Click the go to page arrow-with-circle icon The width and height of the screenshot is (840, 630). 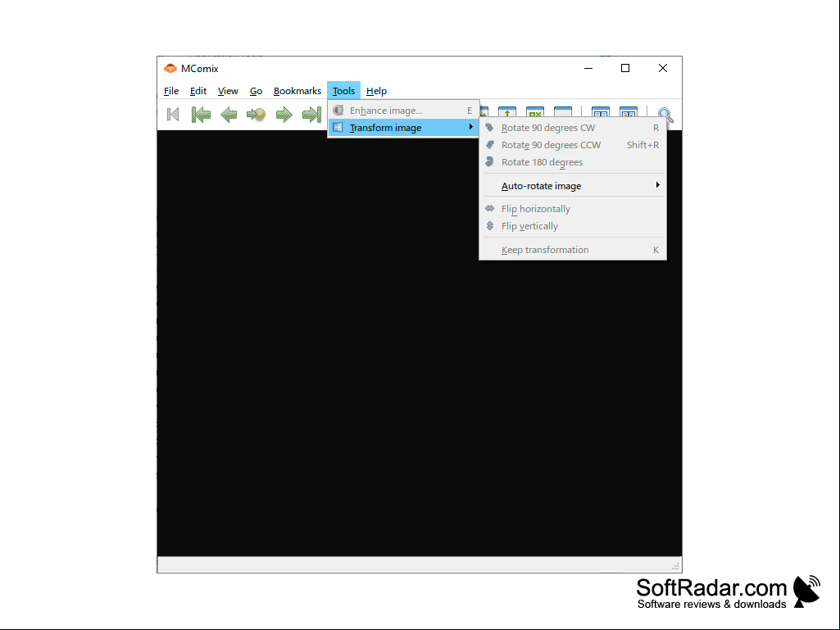pos(256,114)
